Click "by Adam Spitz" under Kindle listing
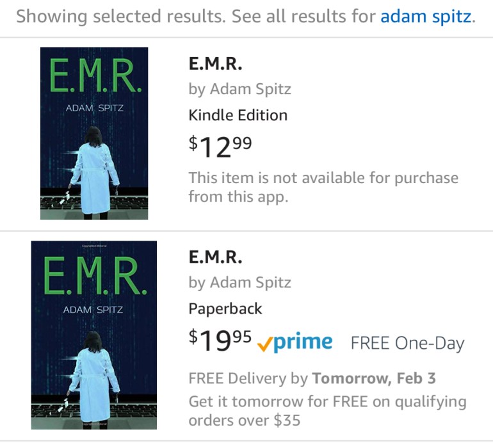 [x=239, y=89]
